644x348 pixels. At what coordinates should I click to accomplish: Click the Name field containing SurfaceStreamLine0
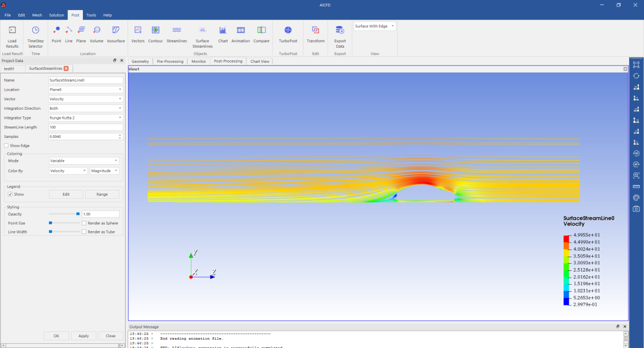[85, 80]
